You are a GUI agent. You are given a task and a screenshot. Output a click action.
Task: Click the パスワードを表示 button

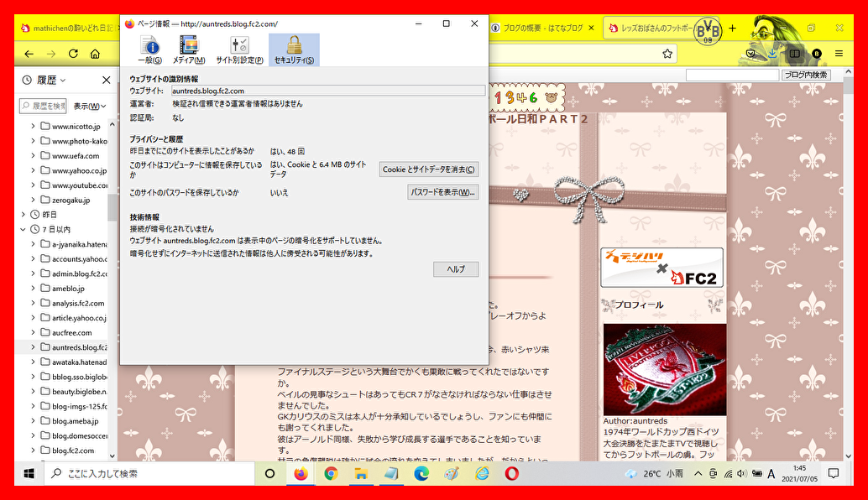pos(442,191)
